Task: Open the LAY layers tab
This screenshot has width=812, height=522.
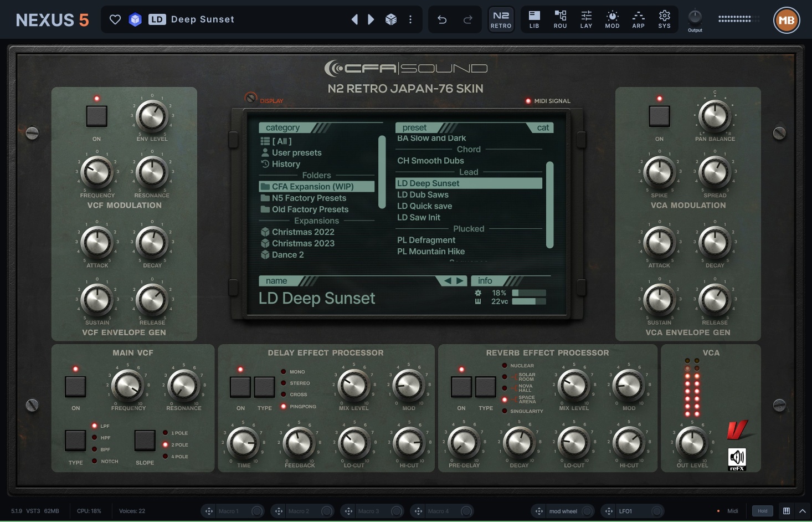Action: pyautogui.click(x=586, y=19)
